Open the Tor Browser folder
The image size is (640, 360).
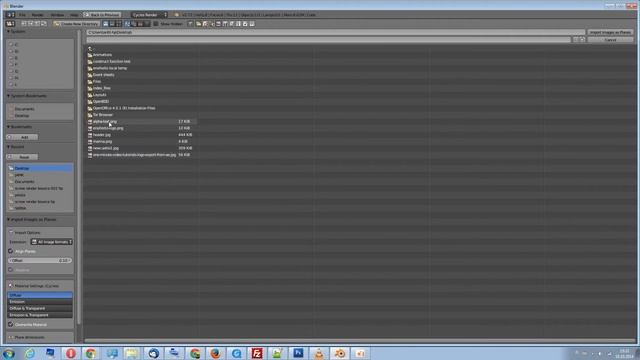pos(102,115)
